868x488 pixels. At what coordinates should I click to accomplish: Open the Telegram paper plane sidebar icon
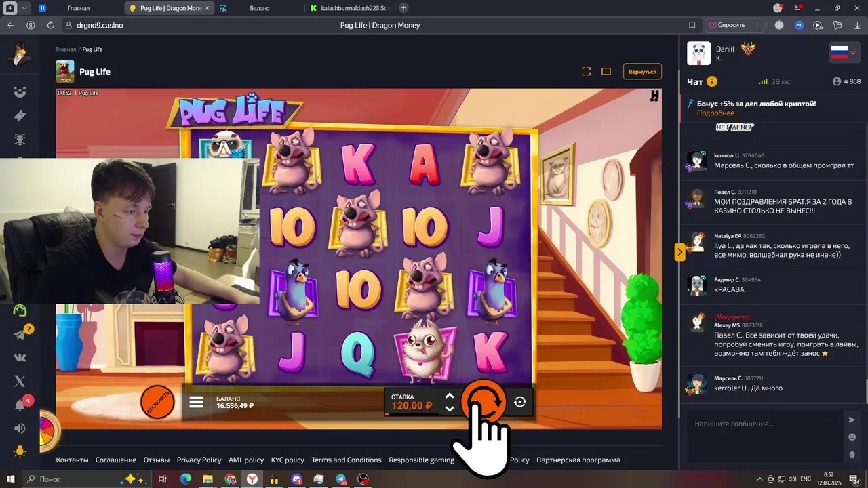pos(20,334)
